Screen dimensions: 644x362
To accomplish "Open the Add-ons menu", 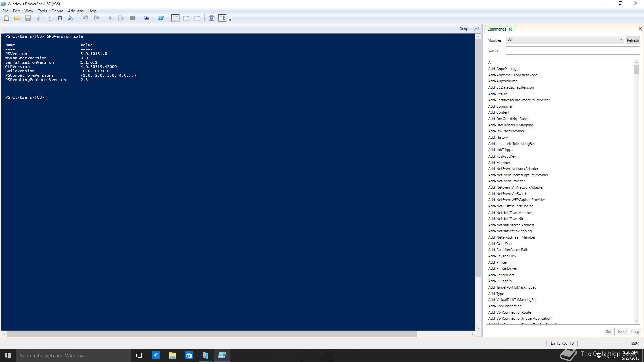I will pyautogui.click(x=76, y=11).
